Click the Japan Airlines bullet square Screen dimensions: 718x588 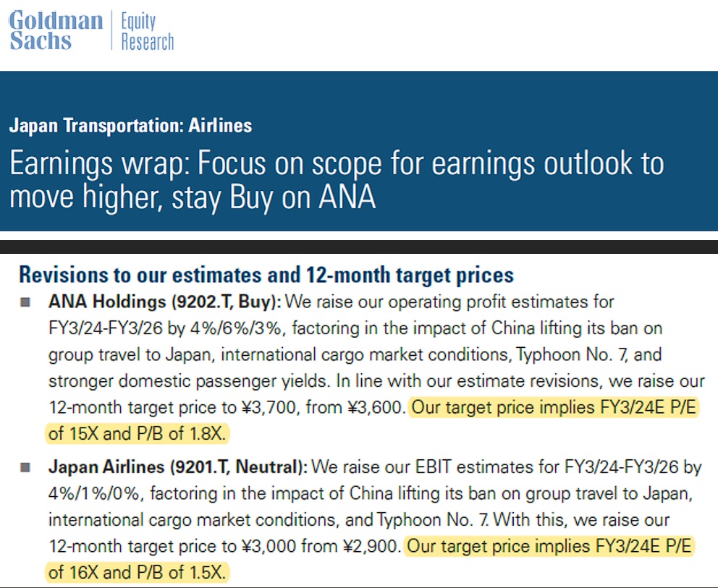pos(25,467)
